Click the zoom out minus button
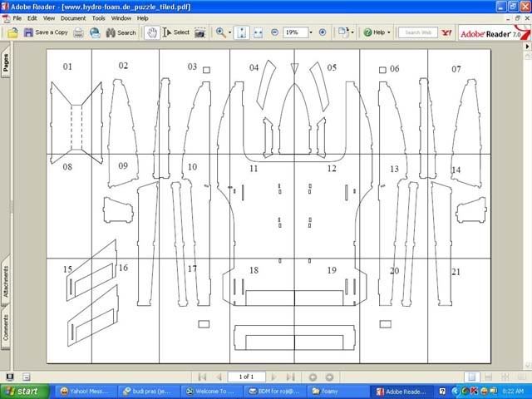Screen dimensions: 532x399 pos(275,32)
